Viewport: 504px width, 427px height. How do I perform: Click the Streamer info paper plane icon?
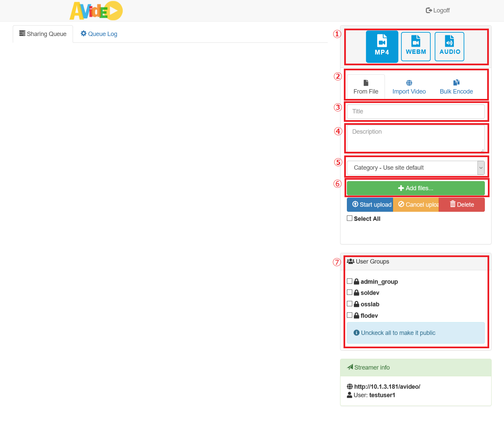point(350,367)
